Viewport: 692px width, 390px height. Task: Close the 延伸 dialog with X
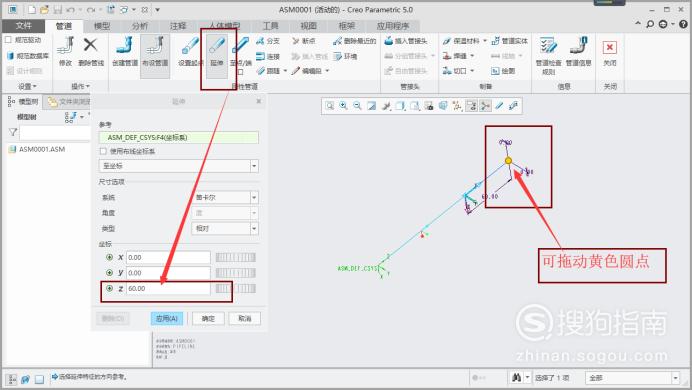(259, 101)
